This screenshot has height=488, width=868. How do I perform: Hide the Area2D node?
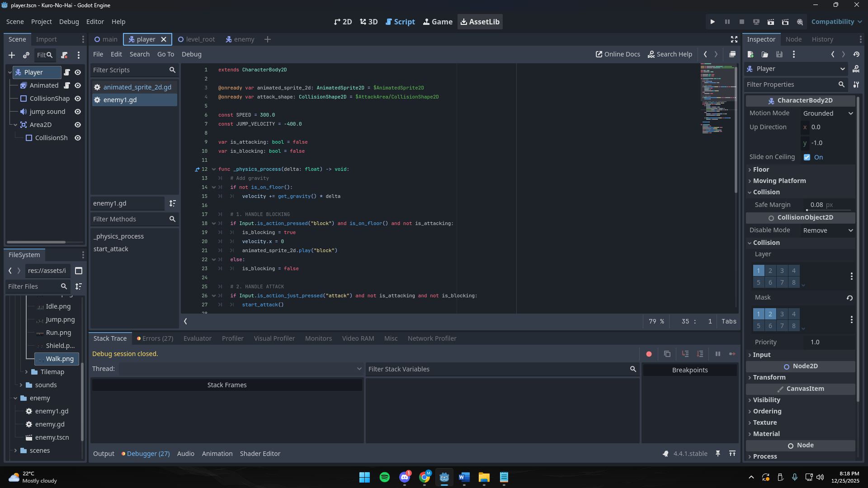[x=78, y=125]
